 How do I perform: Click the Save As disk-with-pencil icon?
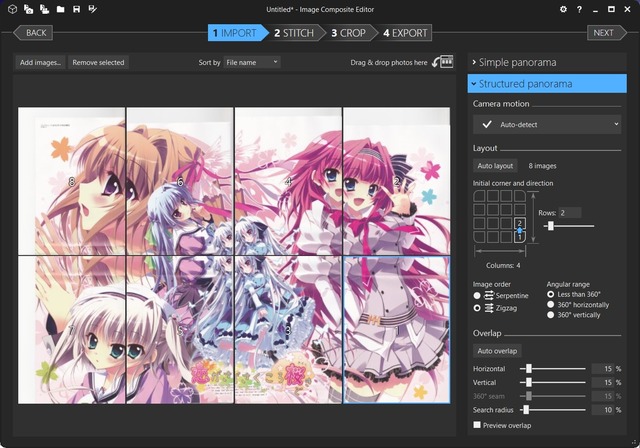click(93, 9)
